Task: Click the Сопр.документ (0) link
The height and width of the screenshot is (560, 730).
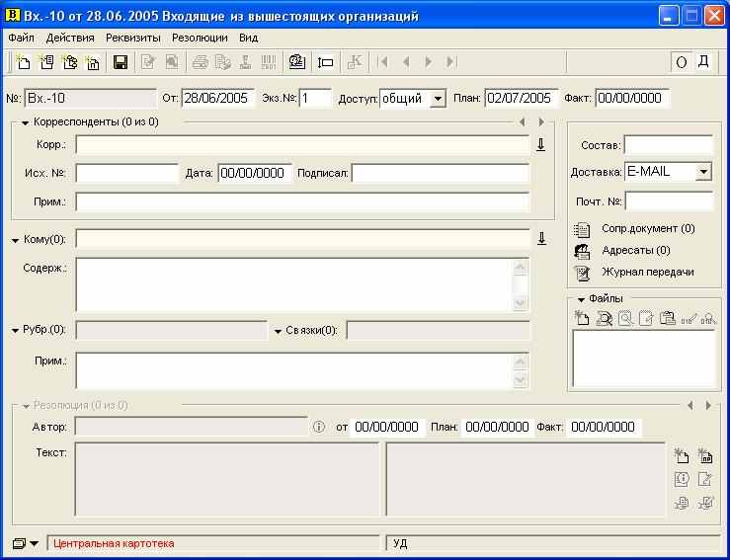Action: click(648, 228)
